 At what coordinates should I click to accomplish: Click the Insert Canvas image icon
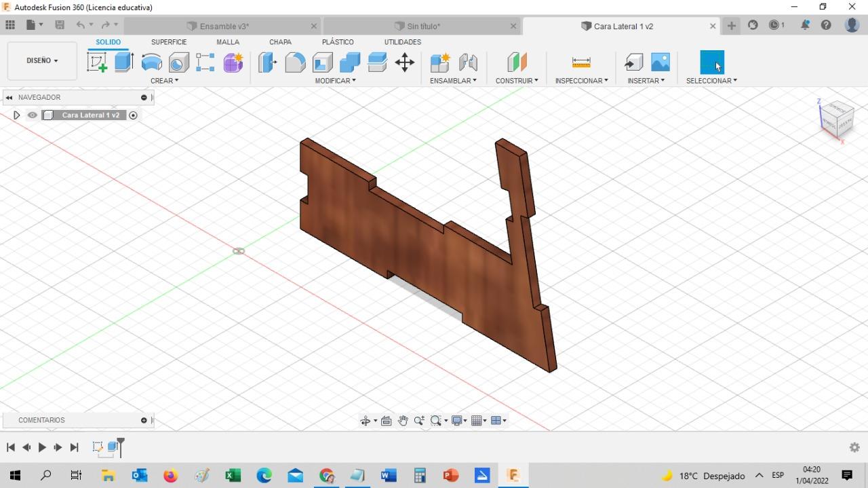[x=660, y=62]
